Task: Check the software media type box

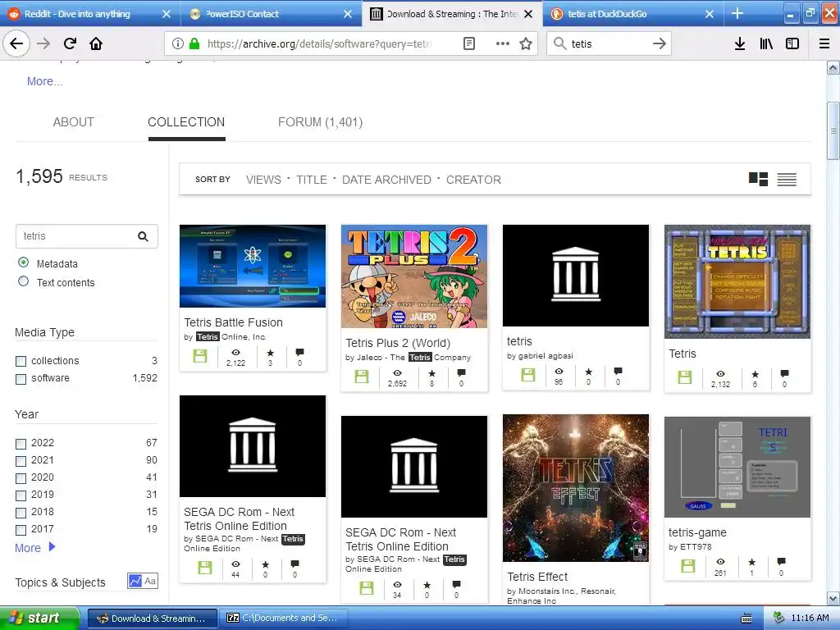Action: [x=21, y=379]
